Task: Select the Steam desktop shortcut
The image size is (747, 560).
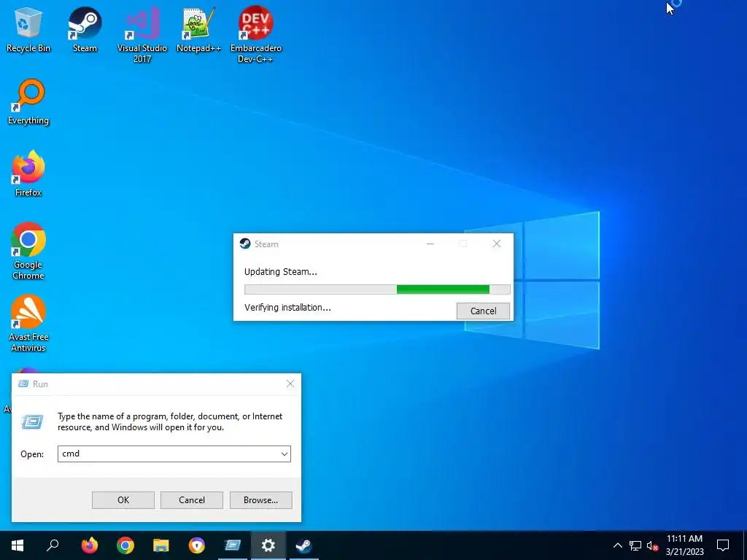Action: tap(85, 29)
